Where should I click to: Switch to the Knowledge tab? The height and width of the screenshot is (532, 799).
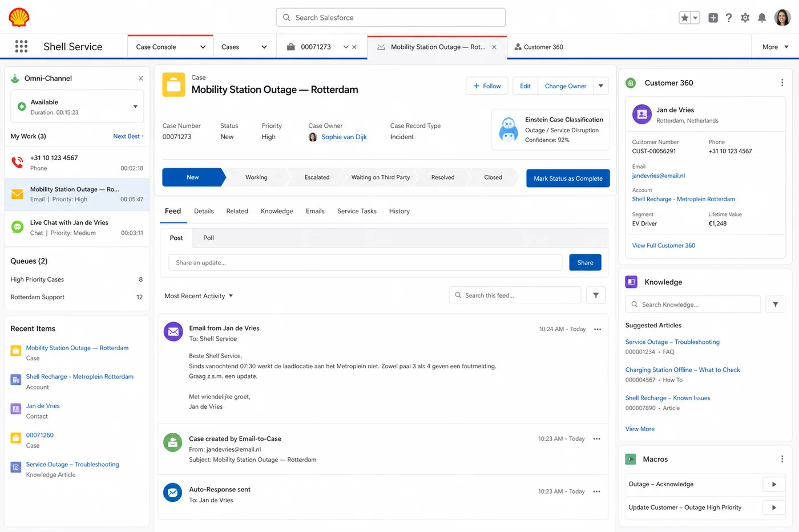(277, 211)
